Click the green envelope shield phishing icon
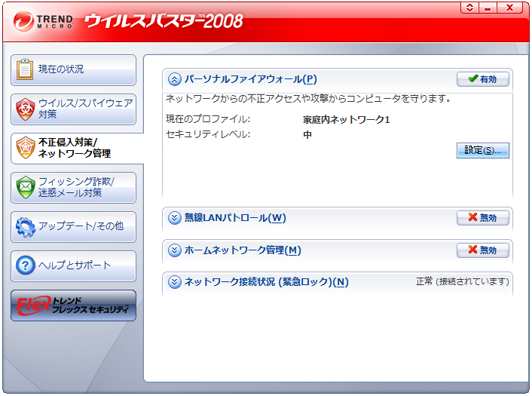532x396 pixels. (26, 186)
